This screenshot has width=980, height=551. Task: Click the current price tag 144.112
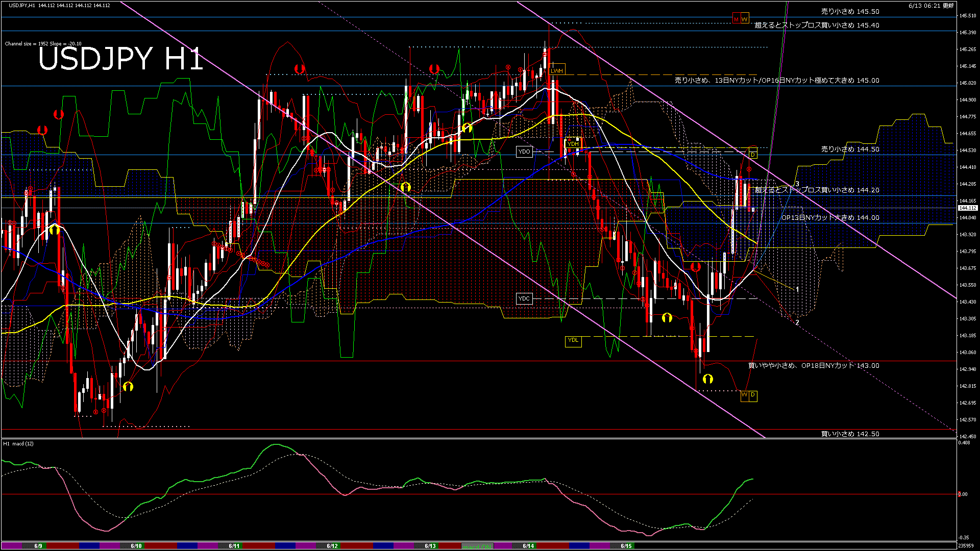(x=968, y=208)
